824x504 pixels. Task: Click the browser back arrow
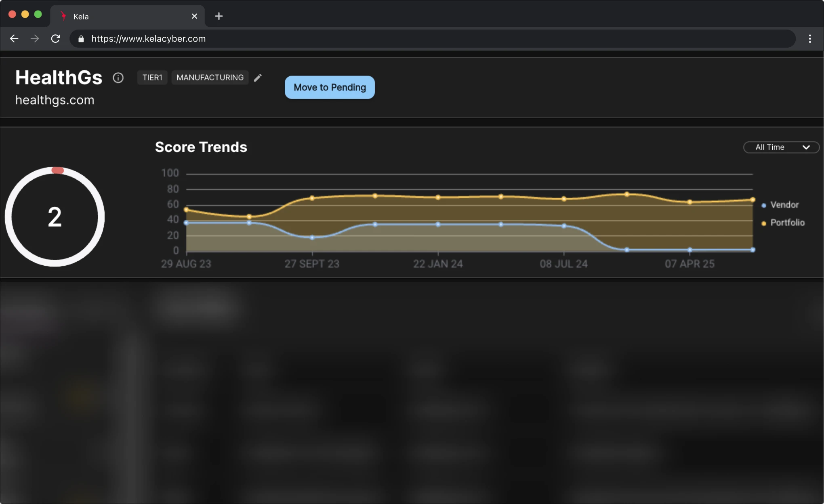pos(14,39)
